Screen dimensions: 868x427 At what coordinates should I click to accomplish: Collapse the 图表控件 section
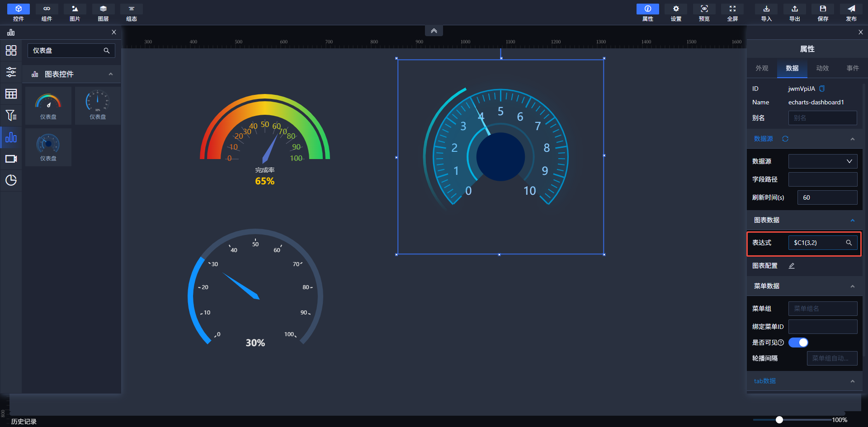[x=111, y=74]
